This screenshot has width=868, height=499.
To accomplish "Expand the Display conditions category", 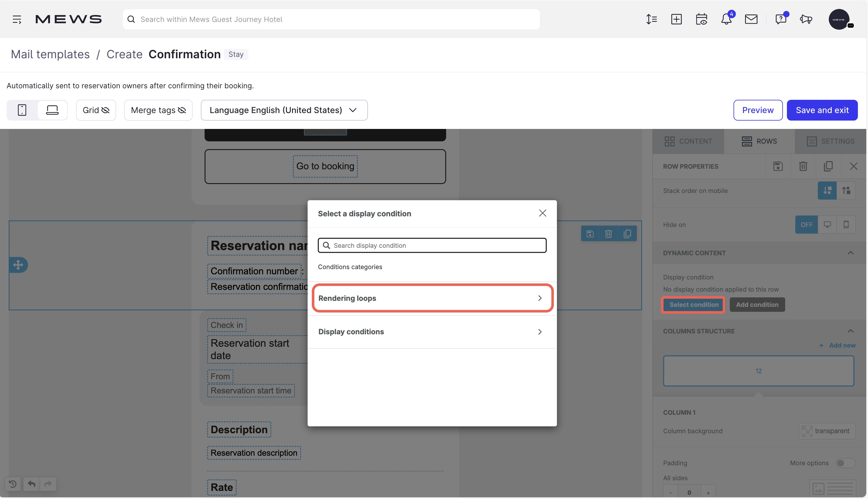I will (432, 332).
